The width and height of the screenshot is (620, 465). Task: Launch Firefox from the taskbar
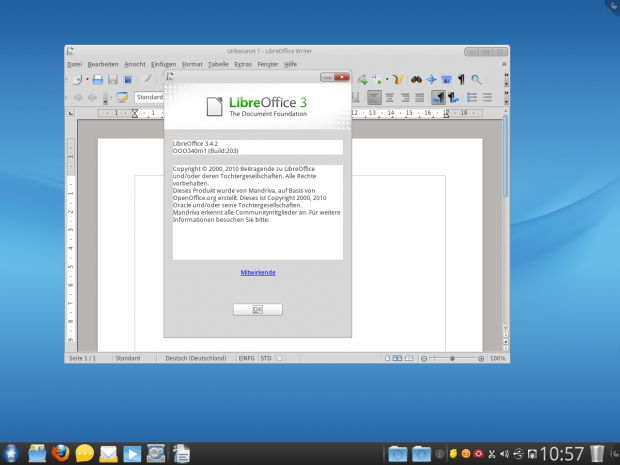click(x=60, y=454)
